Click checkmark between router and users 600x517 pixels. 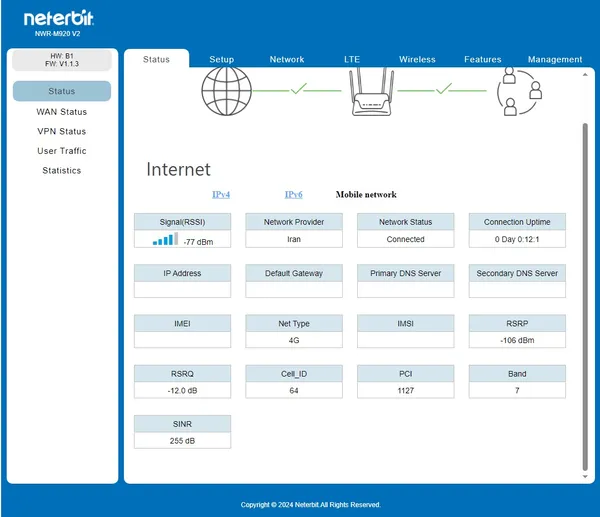pyautogui.click(x=443, y=88)
